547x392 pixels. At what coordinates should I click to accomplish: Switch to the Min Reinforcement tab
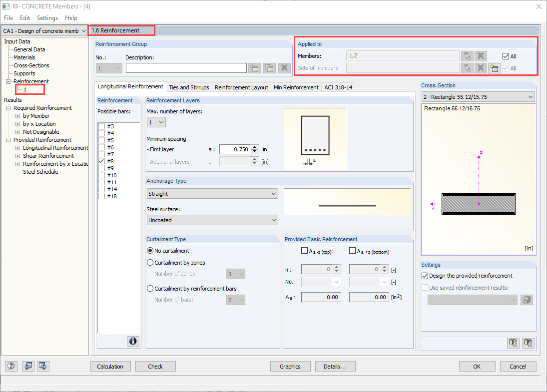tap(296, 87)
